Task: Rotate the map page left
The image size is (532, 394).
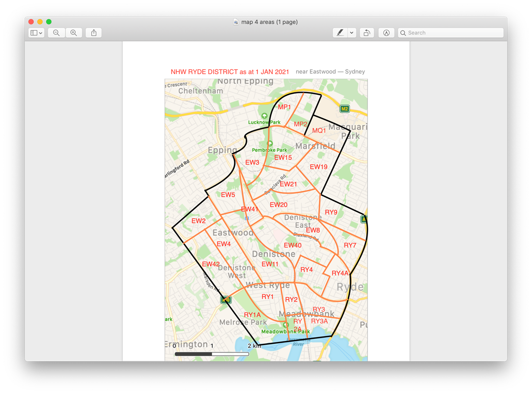Action: pyautogui.click(x=367, y=33)
